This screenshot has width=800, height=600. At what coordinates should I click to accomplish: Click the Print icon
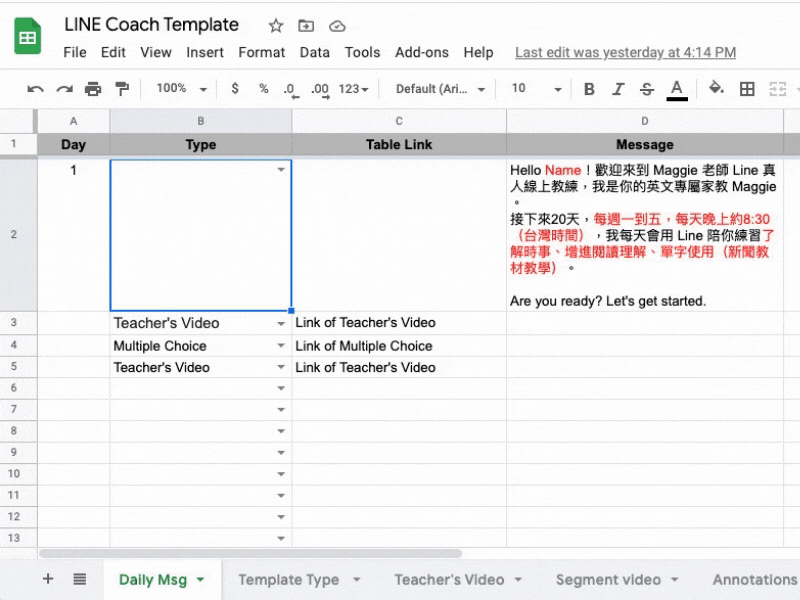(92, 88)
